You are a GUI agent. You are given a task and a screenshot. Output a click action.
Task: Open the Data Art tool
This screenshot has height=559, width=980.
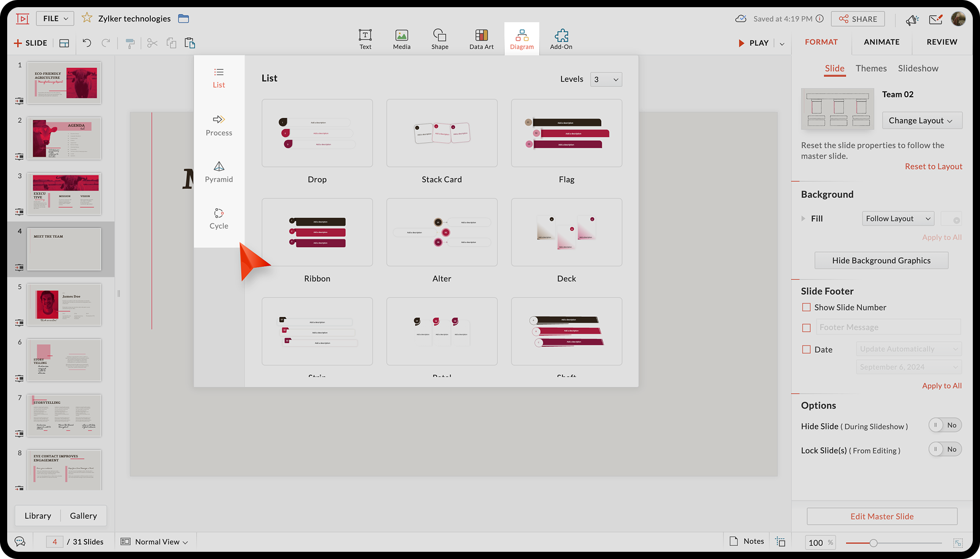pyautogui.click(x=481, y=39)
